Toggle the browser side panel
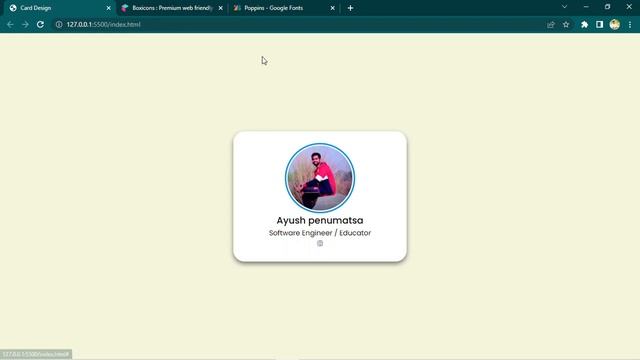Image resolution: width=640 pixels, height=360 pixels. [x=599, y=24]
